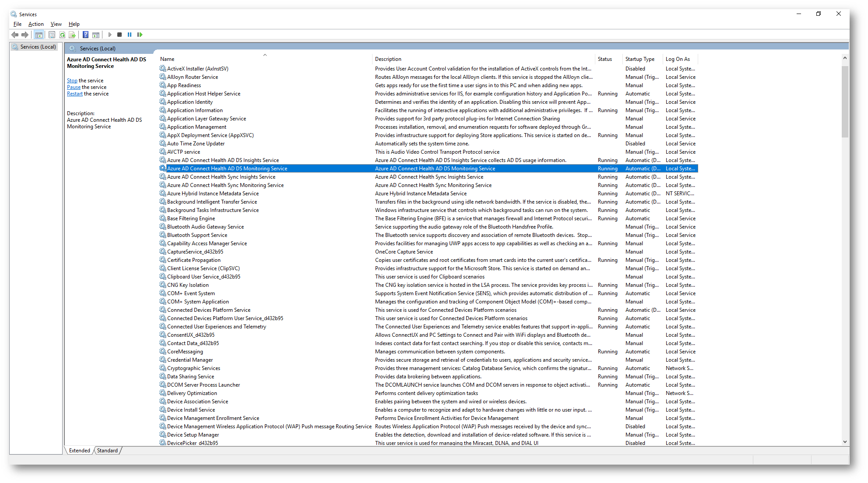The width and height of the screenshot is (868, 483).
Task: Open the File menu
Action: point(18,24)
